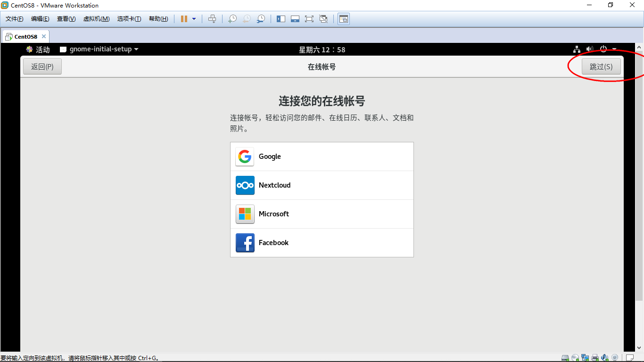Open the 虚拟机(M) menu
The width and height of the screenshot is (644, 362).
click(x=96, y=19)
